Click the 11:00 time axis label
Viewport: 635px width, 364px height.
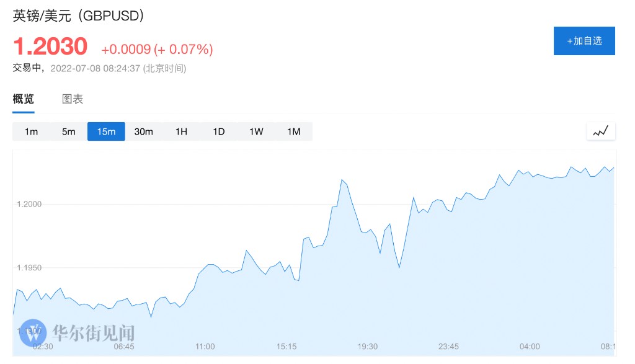click(205, 347)
